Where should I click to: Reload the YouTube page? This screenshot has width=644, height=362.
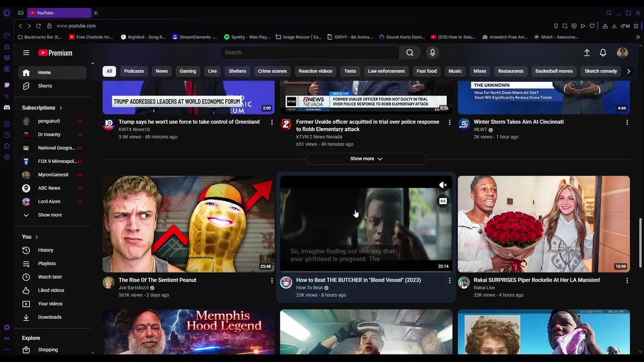click(x=38, y=26)
